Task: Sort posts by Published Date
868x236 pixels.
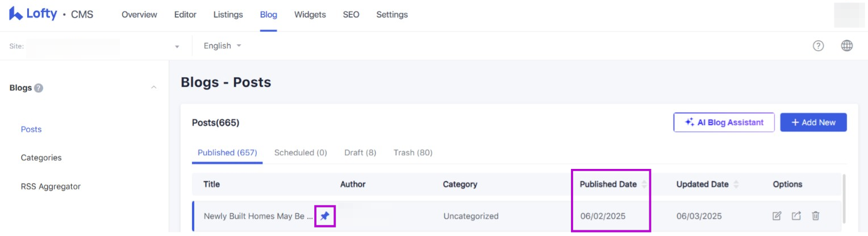Action: [644, 184]
